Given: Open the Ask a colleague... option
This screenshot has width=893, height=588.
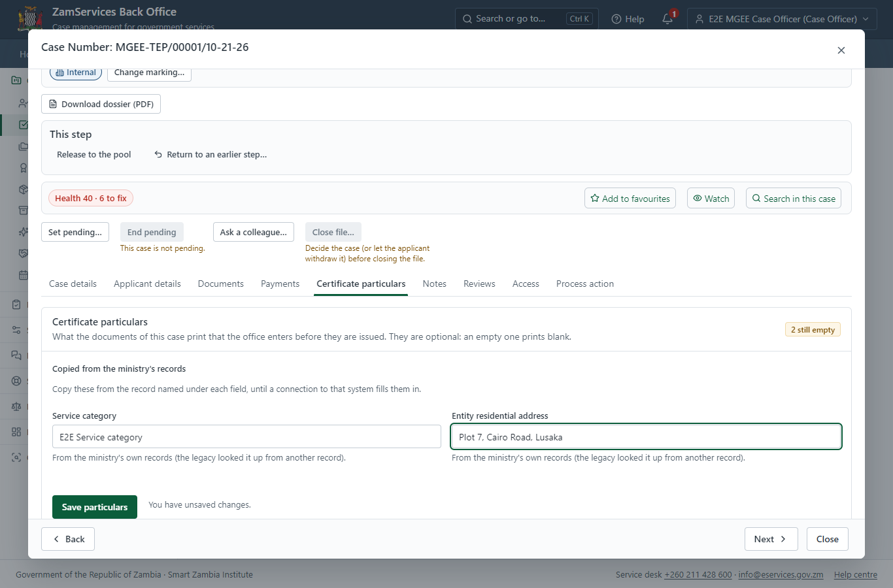Looking at the screenshot, I should tap(254, 232).
